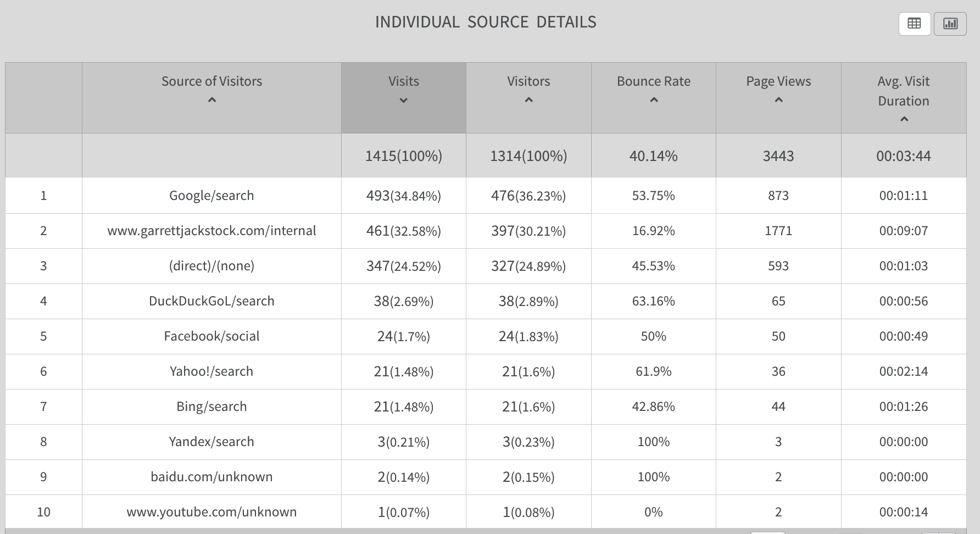Click the DuckDuckGoL/search entry

[211, 301]
